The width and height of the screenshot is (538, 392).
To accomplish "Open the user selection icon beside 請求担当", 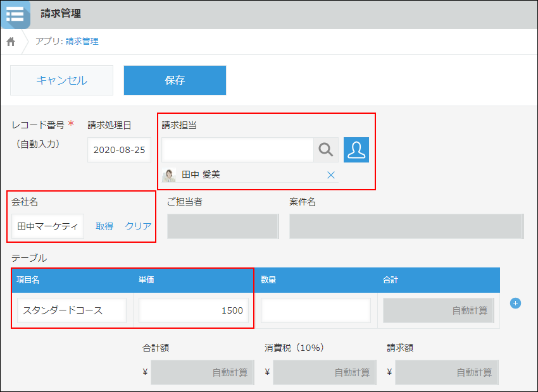I will [356, 150].
